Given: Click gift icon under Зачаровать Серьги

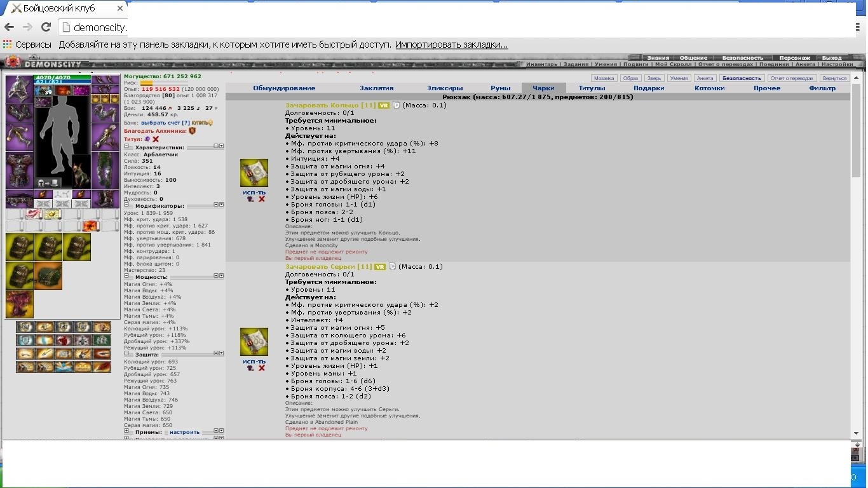Looking at the screenshot, I should 250,368.
